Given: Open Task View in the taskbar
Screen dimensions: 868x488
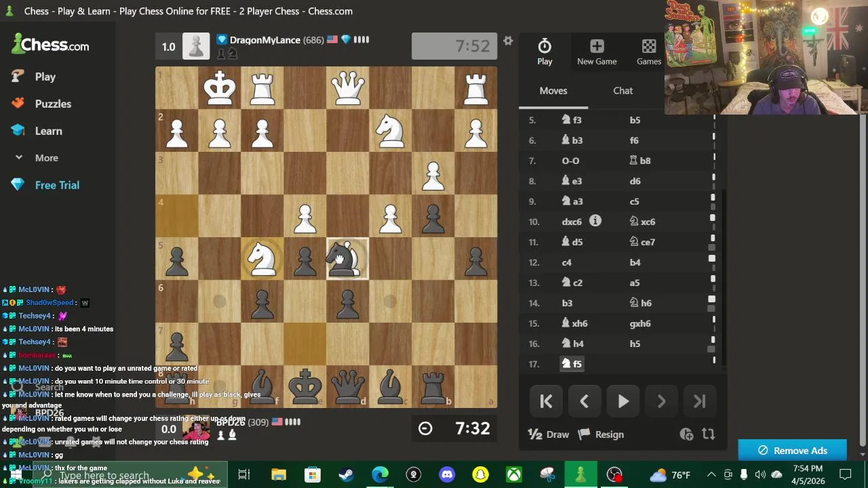Looking at the screenshot, I should 244,474.
